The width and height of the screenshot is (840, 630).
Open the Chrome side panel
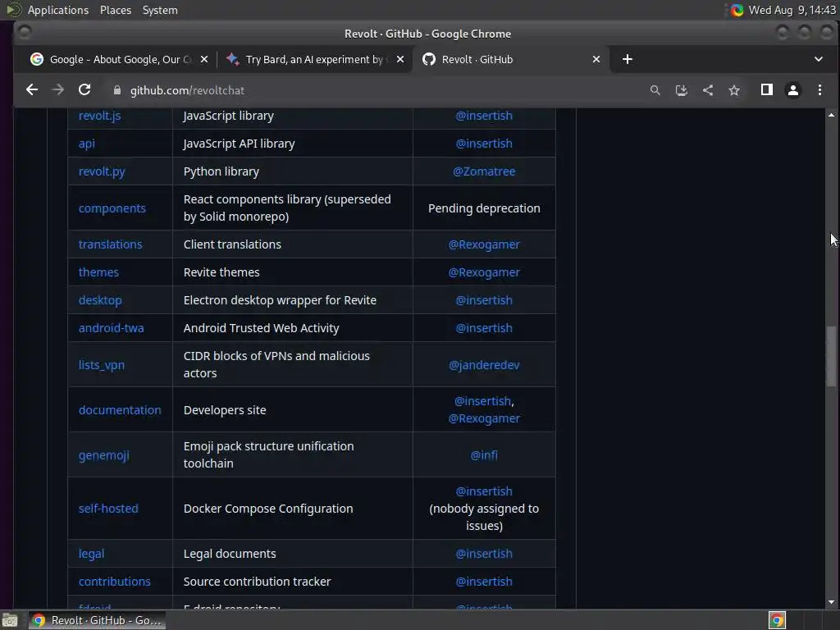pos(767,90)
